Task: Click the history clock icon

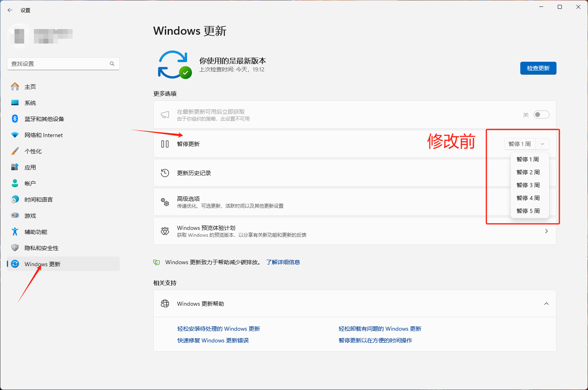Action: (x=165, y=173)
